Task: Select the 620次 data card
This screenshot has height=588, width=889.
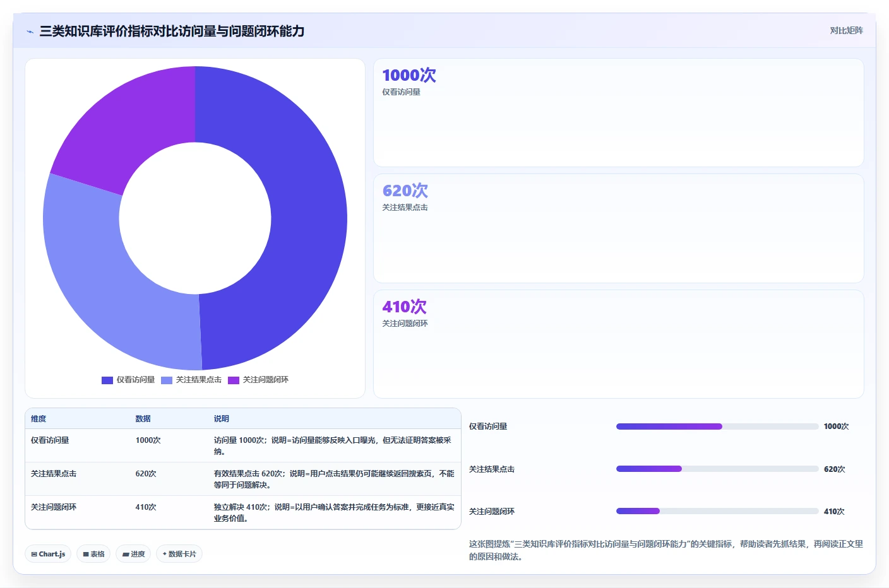Action: 619,228
